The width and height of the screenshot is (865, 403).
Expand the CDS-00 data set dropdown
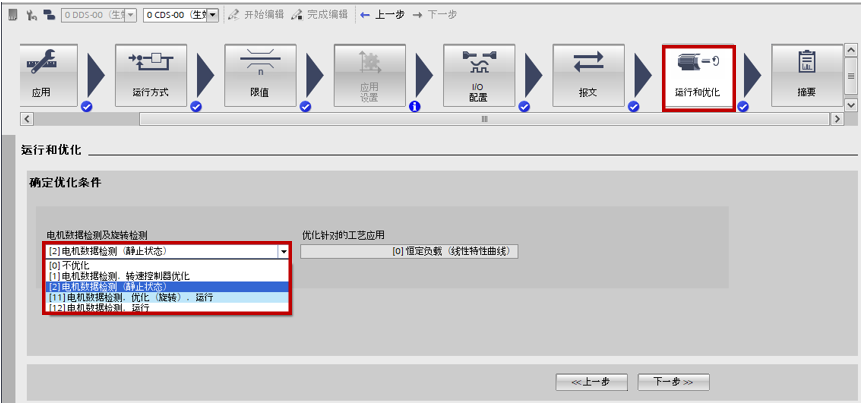pyautogui.click(x=212, y=15)
